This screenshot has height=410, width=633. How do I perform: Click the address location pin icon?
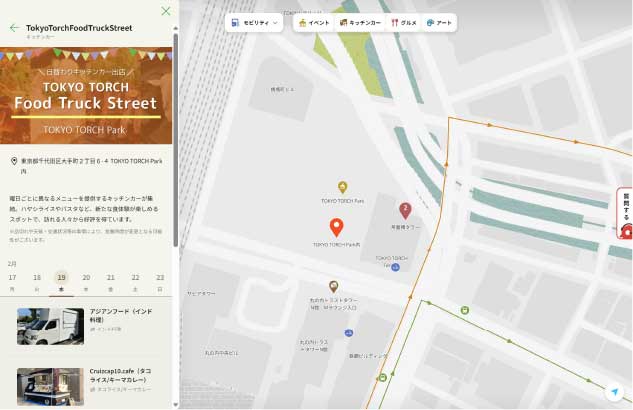14,161
